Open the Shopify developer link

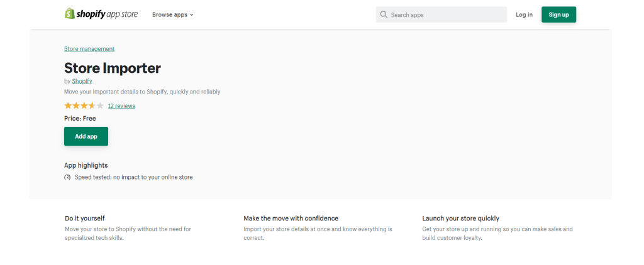[x=82, y=81]
